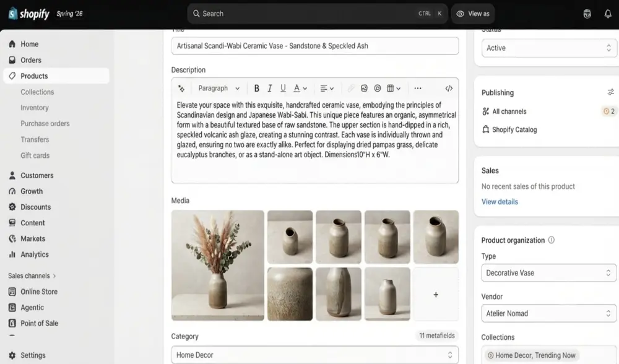
Task: Click the Analytics icon in sidebar
Action: coord(12,254)
